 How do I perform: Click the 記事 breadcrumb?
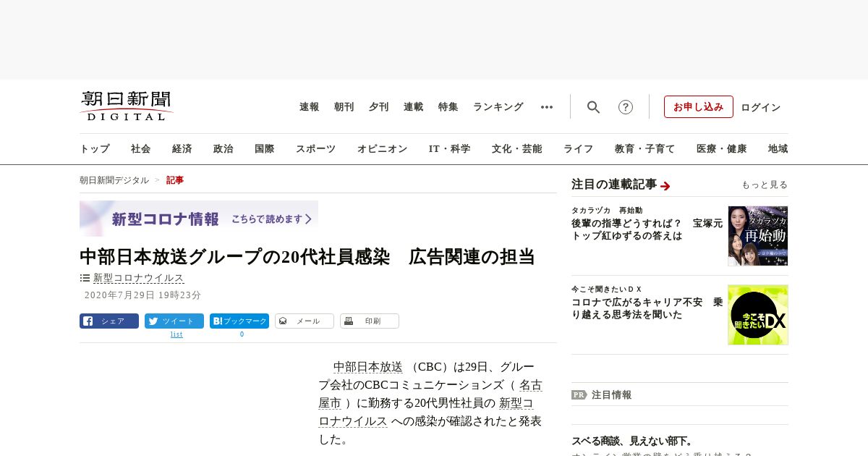[175, 180]
